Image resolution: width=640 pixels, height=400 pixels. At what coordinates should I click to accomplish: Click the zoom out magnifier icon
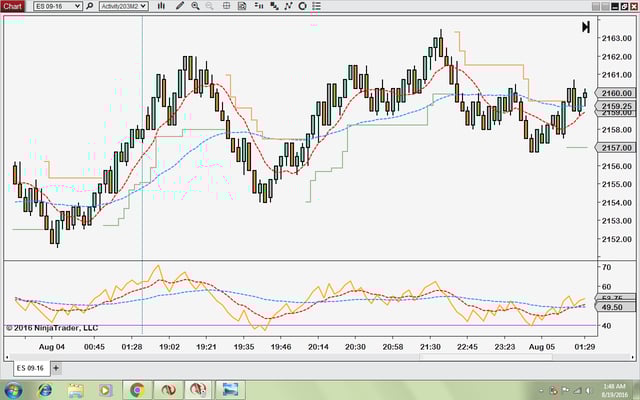pyautogui.click(x=210, y=6)
